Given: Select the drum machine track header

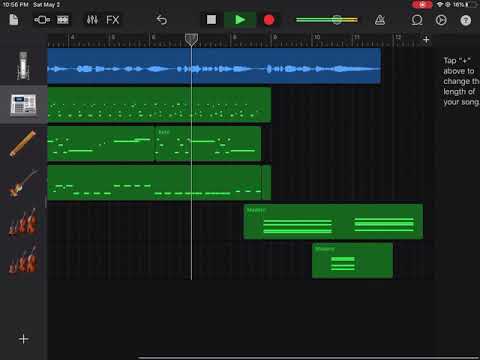Looking at the screenshot, I should pos(23,105).
